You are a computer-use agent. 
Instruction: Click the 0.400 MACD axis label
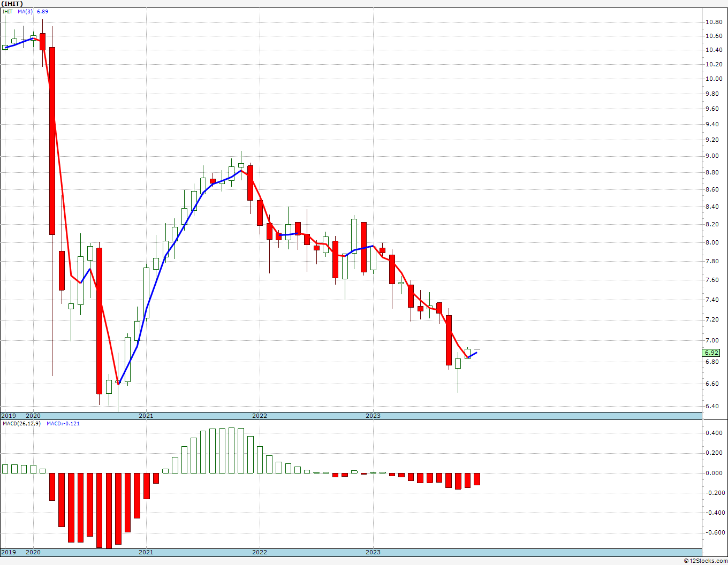pos(714,433)
